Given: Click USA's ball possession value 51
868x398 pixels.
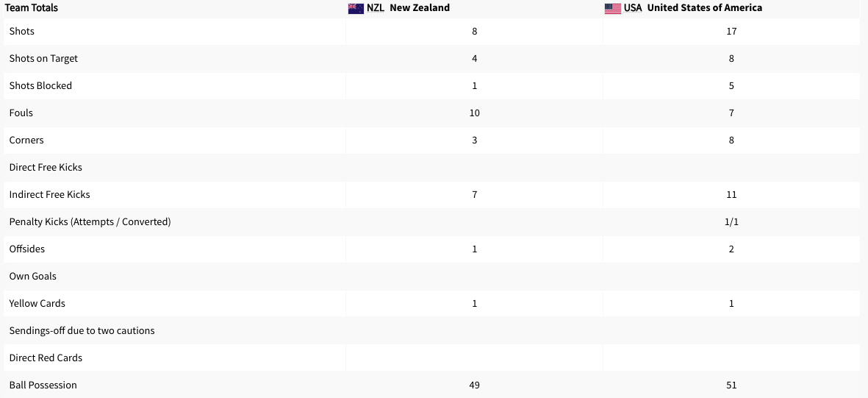Looking at the screenshot, I should coord(731,385).
